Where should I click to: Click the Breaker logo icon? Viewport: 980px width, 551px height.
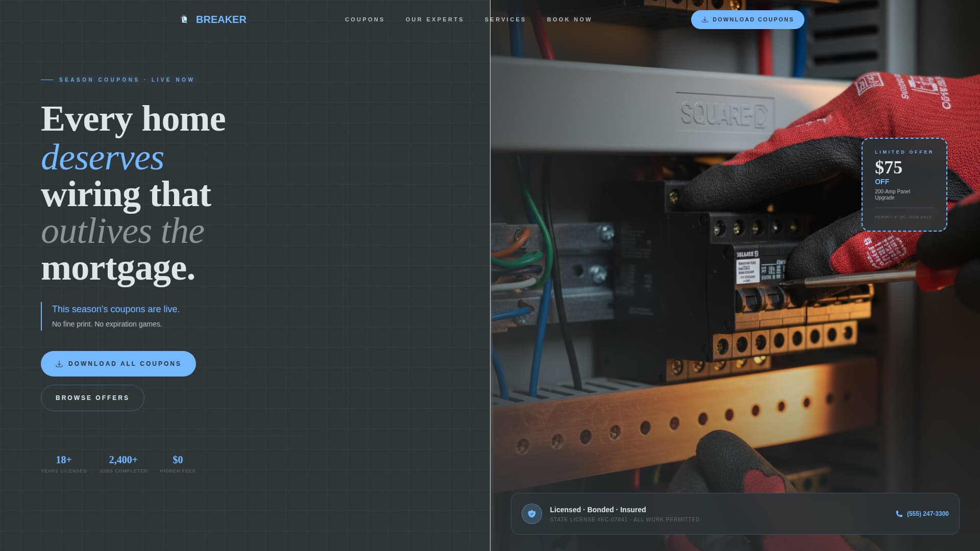(x=184, y=19)
